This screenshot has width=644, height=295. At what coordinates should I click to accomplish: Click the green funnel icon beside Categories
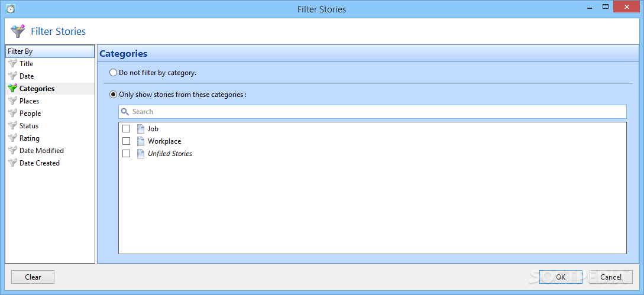(12, 88)
